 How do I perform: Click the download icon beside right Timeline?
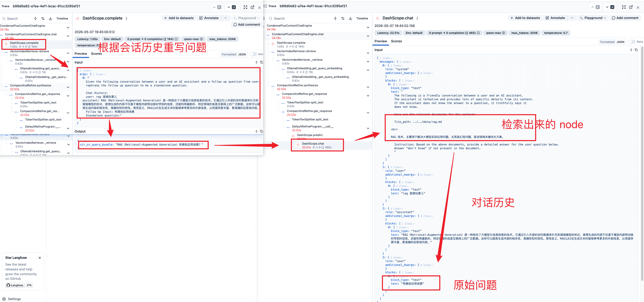tap(350, 18)
